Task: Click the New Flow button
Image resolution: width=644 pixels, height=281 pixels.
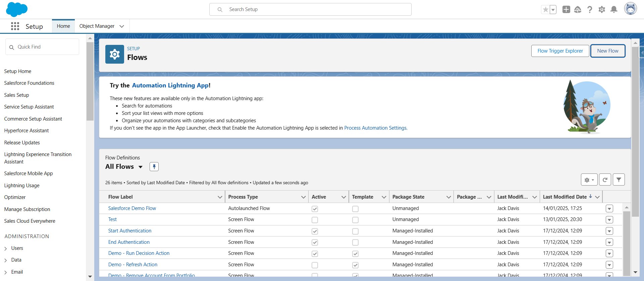Action: (x=608, y=51)
